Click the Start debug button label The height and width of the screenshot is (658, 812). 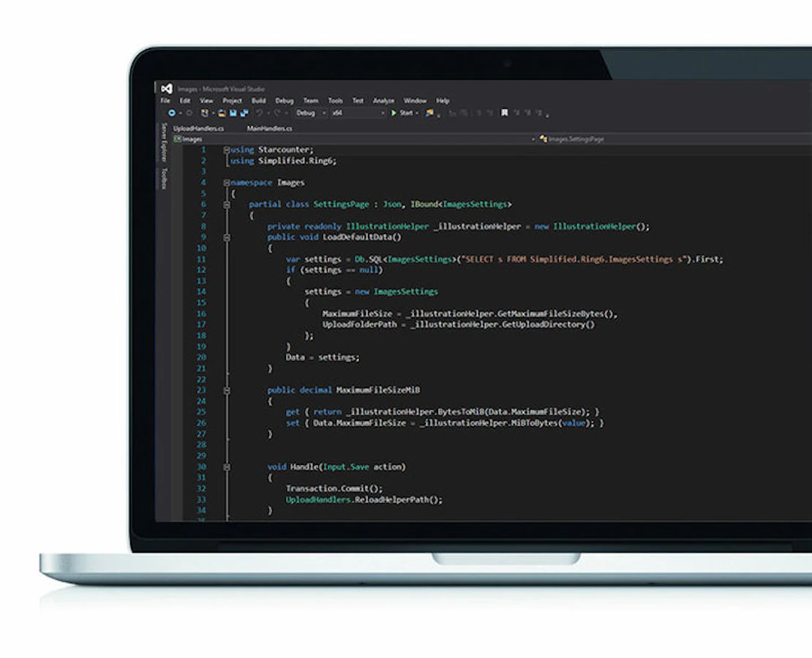pos(407,113)
